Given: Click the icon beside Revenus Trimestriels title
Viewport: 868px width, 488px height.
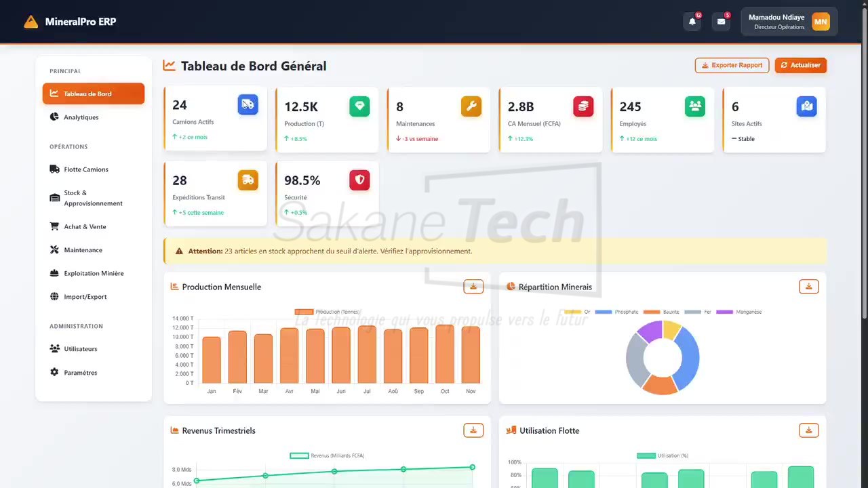Looking at the screenshot, I should point(174,430).
